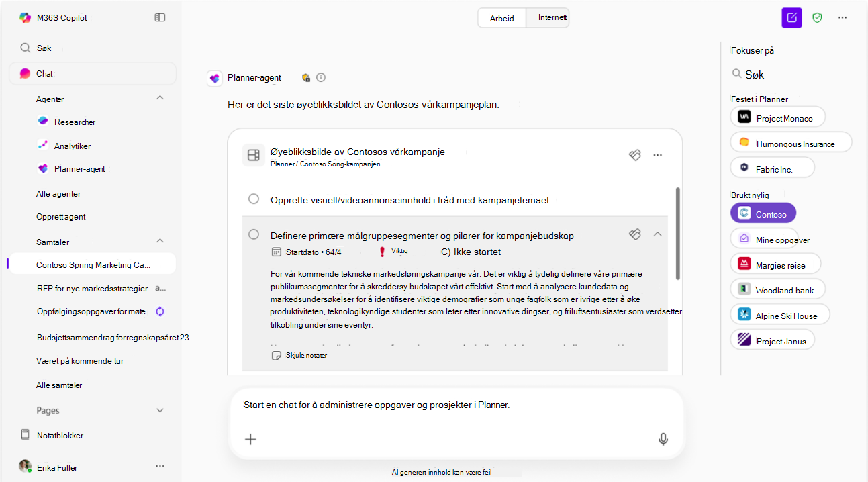This screenshot has height=482, width=868.
Task: Open the Analytiker agent
Action: click(x=73, y=146)
